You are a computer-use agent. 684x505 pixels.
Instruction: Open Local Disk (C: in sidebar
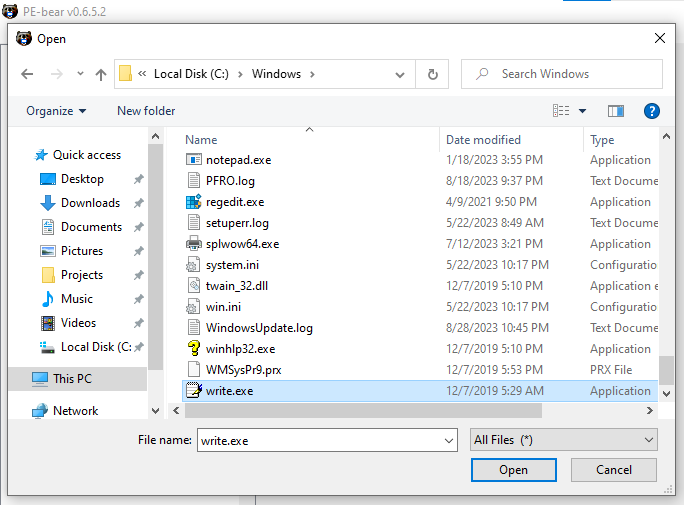click(96, 347)
